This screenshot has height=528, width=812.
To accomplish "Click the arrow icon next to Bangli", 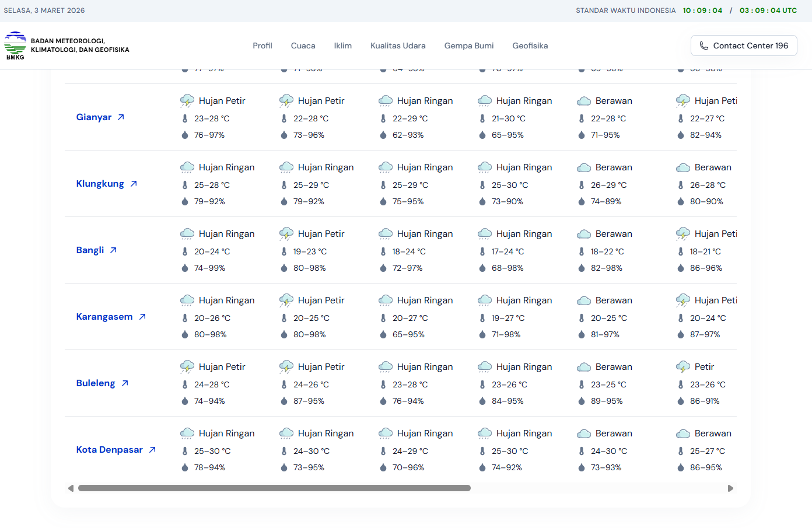I will [x=113, y=250].
